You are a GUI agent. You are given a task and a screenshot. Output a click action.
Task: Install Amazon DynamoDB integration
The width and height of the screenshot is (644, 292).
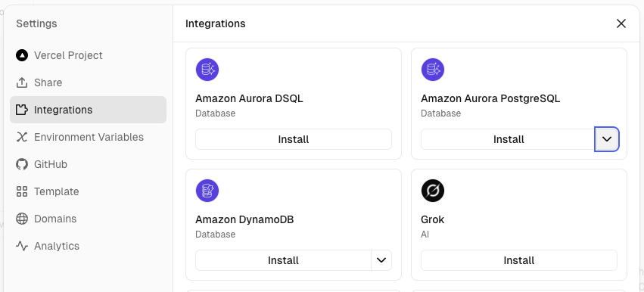coord(283,260)
